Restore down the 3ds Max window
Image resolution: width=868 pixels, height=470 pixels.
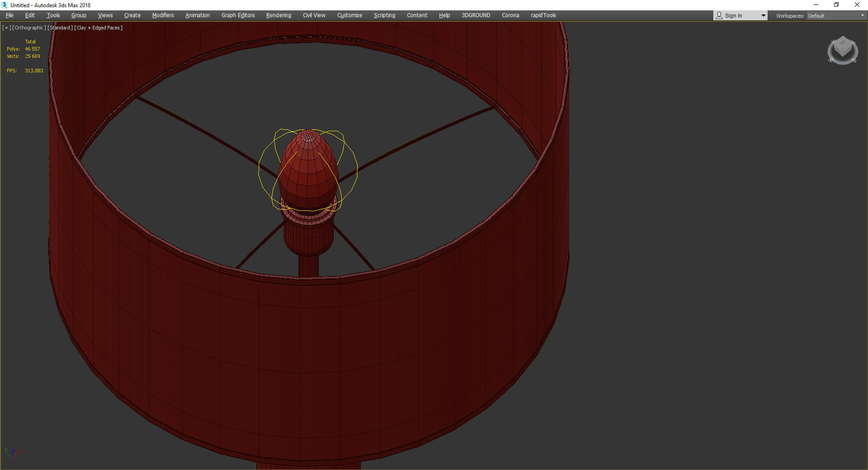[x=836, y=5]
